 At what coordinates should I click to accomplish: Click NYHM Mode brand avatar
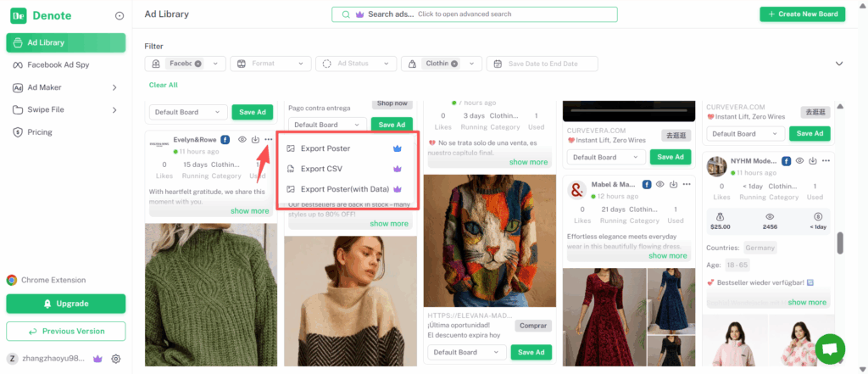717,165
